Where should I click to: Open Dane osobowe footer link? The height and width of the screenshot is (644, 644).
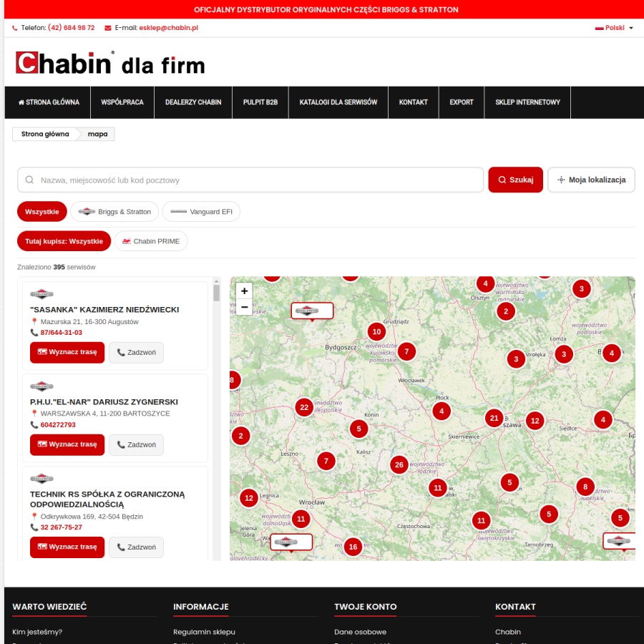pyautogui.click(x=360, y=632)
